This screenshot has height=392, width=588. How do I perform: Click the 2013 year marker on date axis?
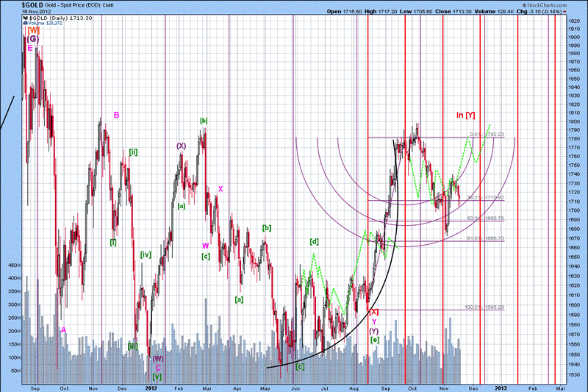click(x=501, y=386)
